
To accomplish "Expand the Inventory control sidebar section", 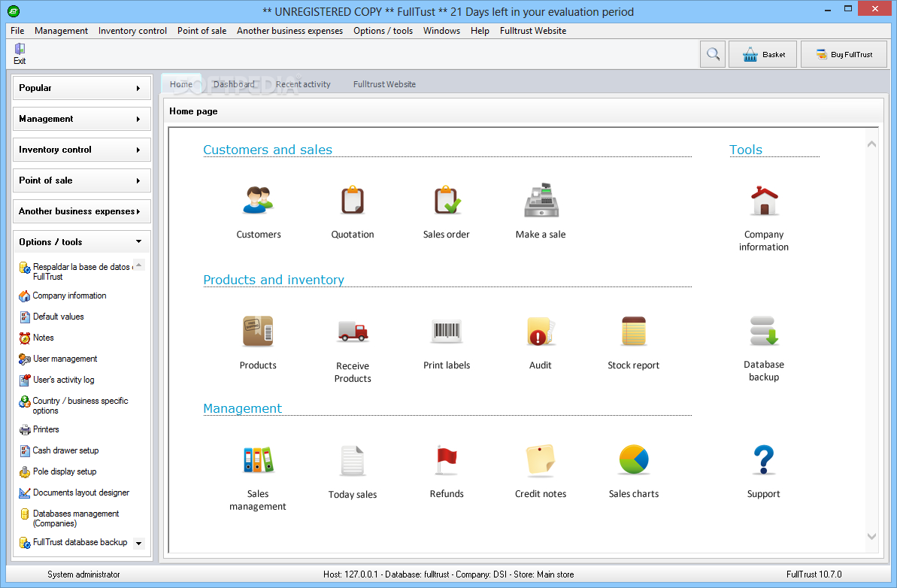I will tap(82, 150).
